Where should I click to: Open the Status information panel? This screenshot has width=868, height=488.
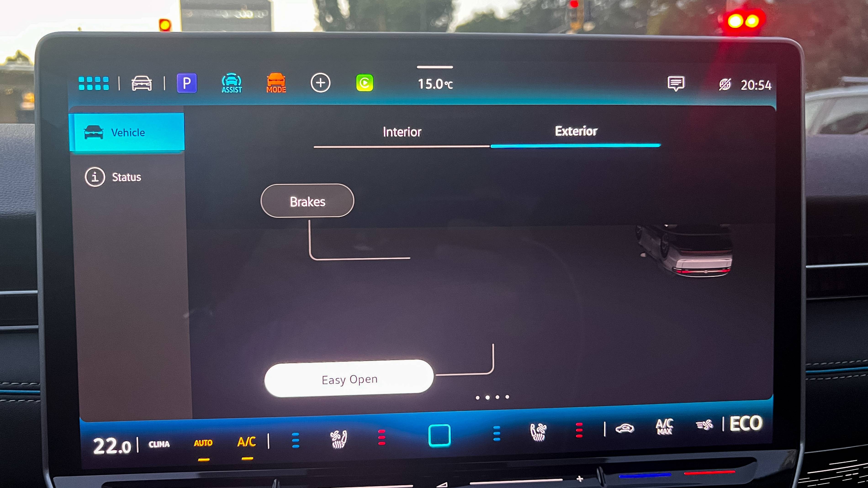125,176
